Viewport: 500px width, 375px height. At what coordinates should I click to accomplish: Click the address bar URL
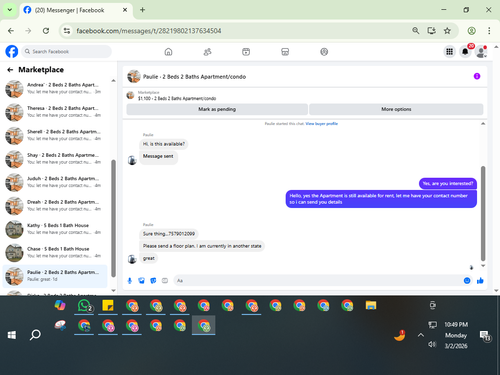[149, 31]
